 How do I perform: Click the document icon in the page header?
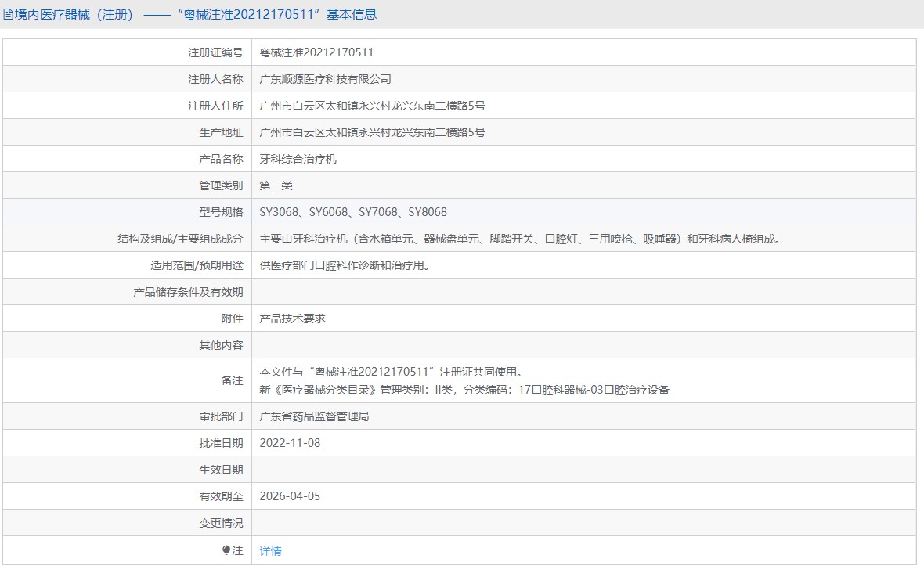point(9,14)
